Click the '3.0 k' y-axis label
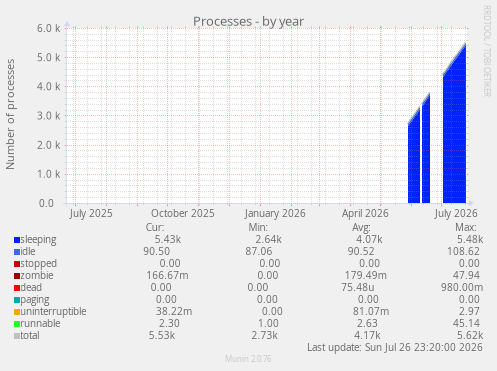 click(x=49, y=116)
